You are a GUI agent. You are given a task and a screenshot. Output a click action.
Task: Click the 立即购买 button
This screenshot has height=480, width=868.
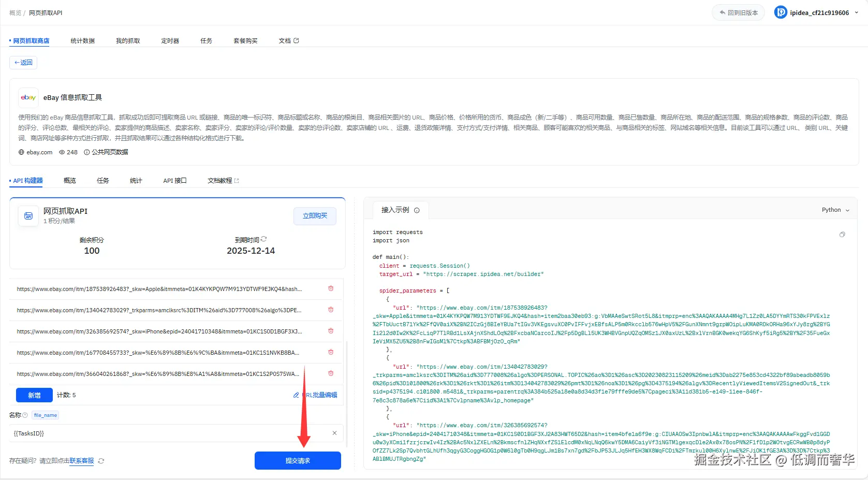(x=315, y=216)
